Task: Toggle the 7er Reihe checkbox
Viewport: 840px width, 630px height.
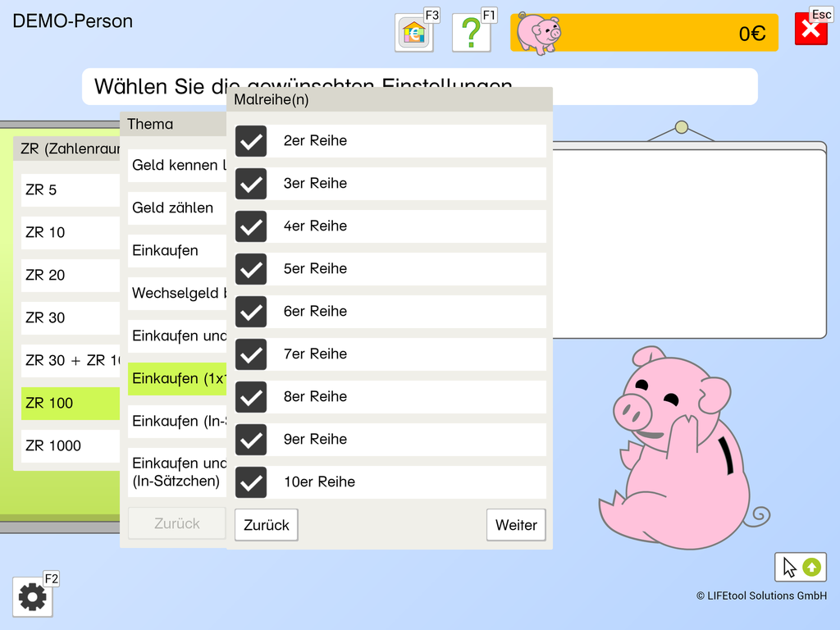Action: (x=251, y=354)
